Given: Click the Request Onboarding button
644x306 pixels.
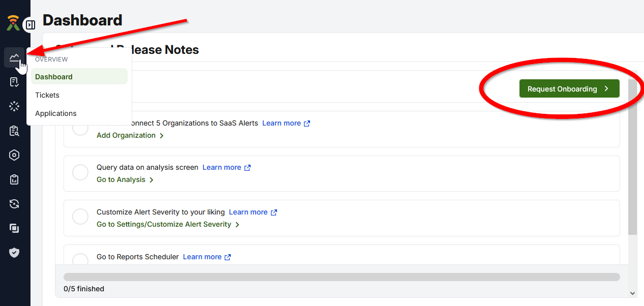Looking at the screenshot, I should coord(569,88).
